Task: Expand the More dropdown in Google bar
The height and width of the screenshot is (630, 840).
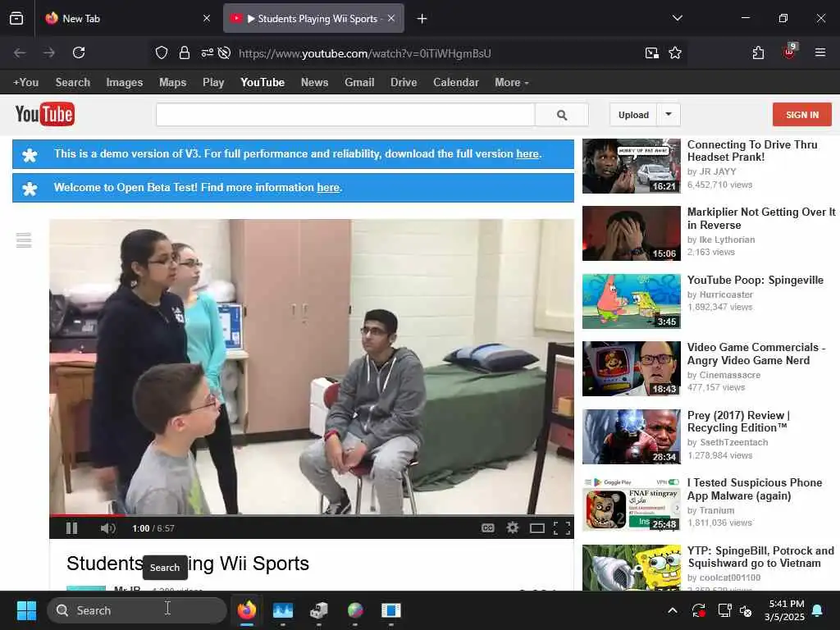Action: pyautogui.click(x=512, y=83)
